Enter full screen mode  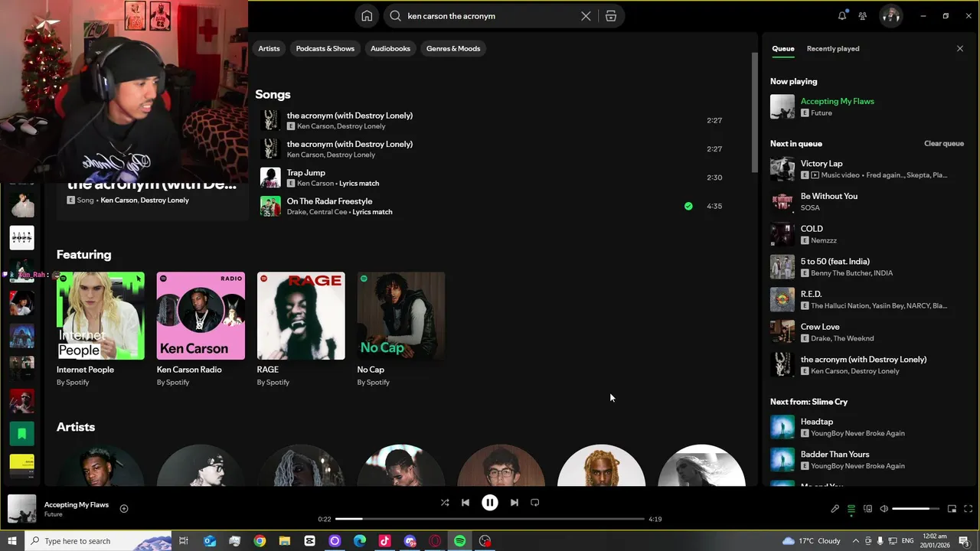tap(969, 509)
